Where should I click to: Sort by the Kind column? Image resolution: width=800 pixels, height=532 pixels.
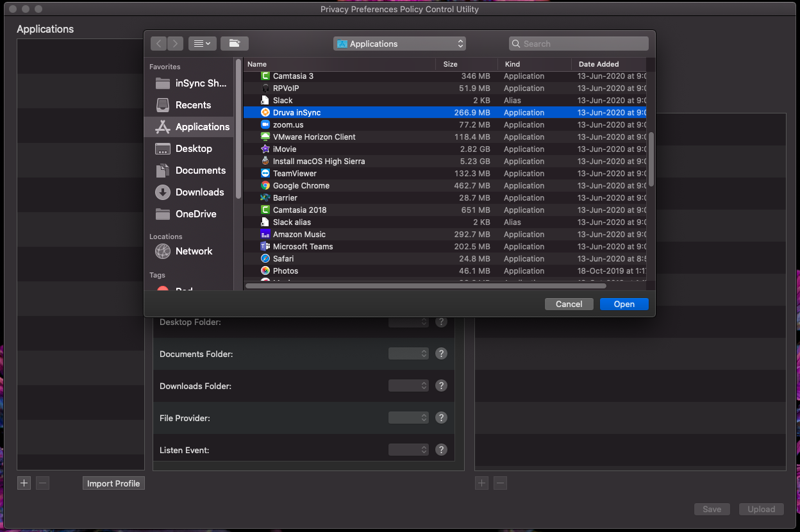(x=535, y=64)
